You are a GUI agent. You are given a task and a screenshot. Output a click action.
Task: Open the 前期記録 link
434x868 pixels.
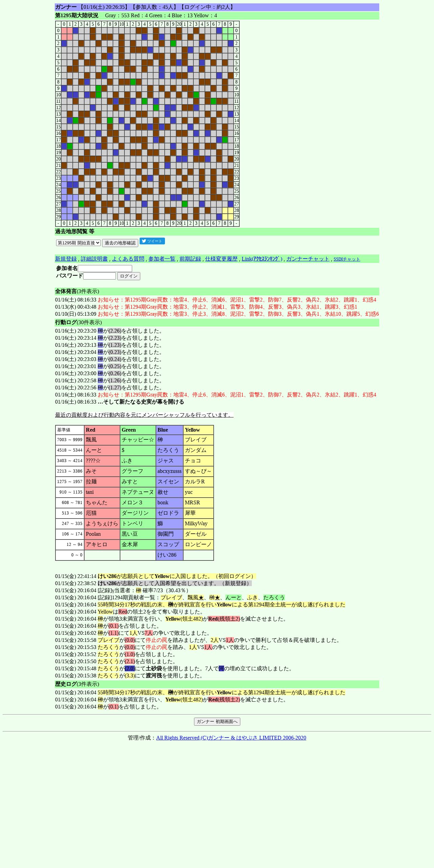pyautogui.click(x=190, y=259)
